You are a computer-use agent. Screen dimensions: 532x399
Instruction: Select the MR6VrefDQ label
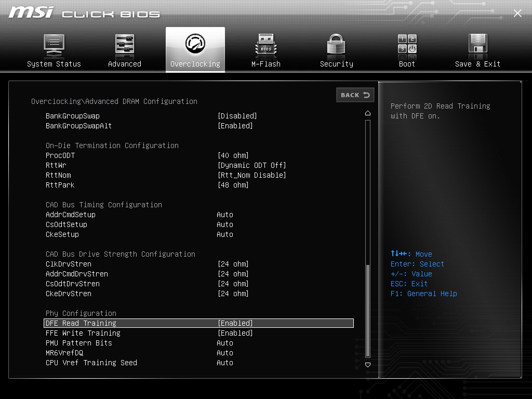(64, 353)
